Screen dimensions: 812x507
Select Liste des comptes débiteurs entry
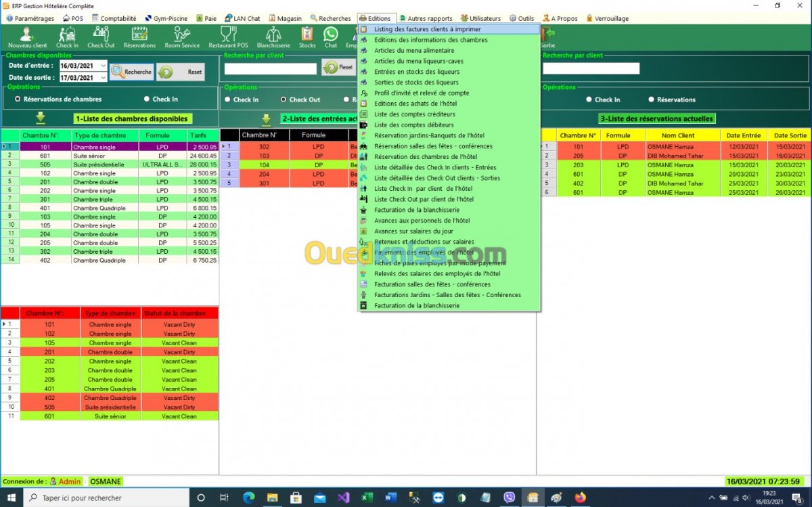[449, 125]
